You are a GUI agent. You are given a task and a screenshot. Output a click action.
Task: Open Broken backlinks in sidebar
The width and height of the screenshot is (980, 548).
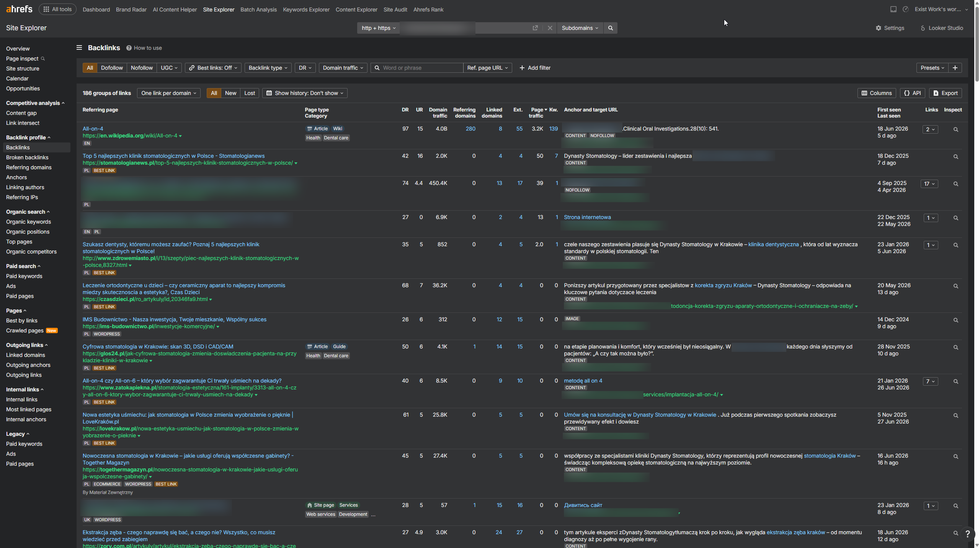(x=27, y=157)
